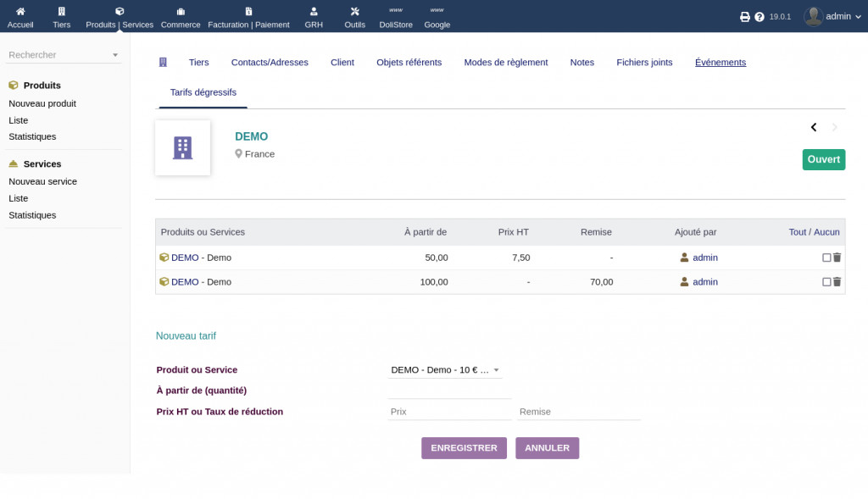
Task: Click the Accueil home icon
Action: point(20,12)
